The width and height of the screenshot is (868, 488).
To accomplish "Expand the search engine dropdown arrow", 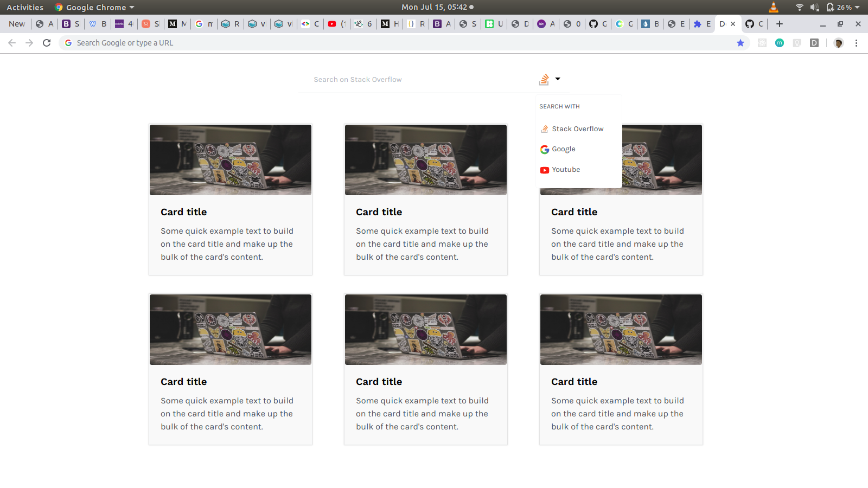I will click(558, 79).
